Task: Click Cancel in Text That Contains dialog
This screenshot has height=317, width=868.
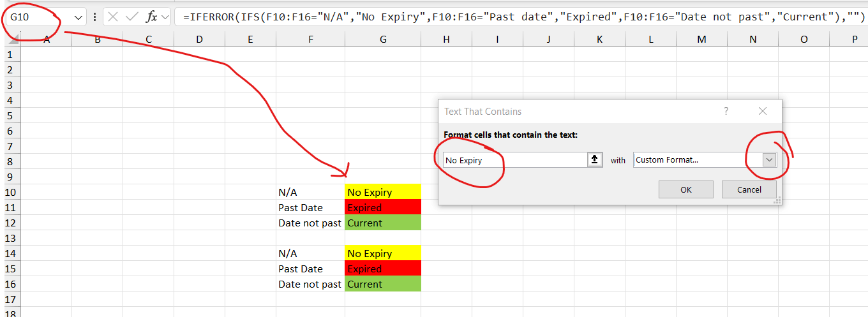Action: [x=749, y=189]
